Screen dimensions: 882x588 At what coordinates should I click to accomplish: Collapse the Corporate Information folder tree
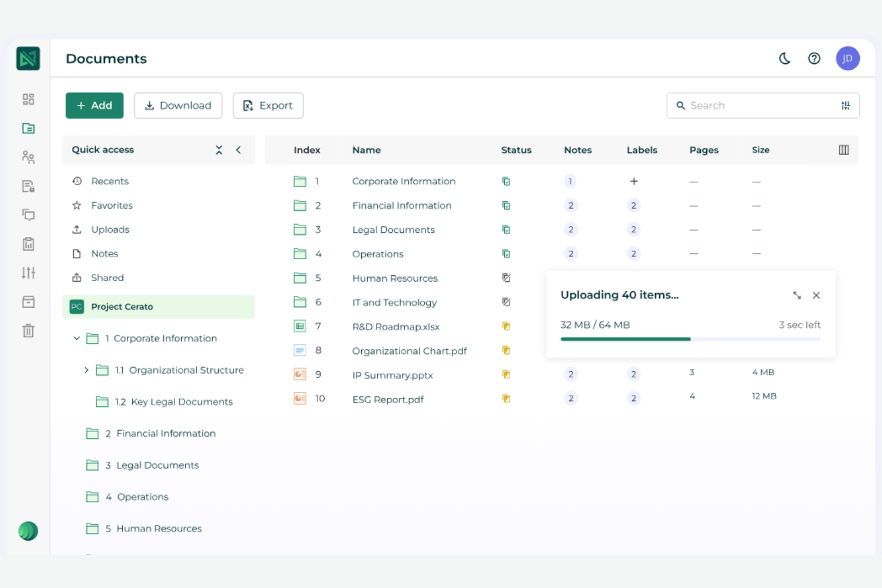(76, 338)
